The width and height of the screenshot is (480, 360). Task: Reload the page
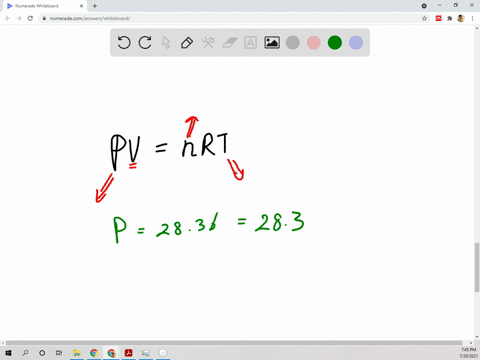pos(30,18)
